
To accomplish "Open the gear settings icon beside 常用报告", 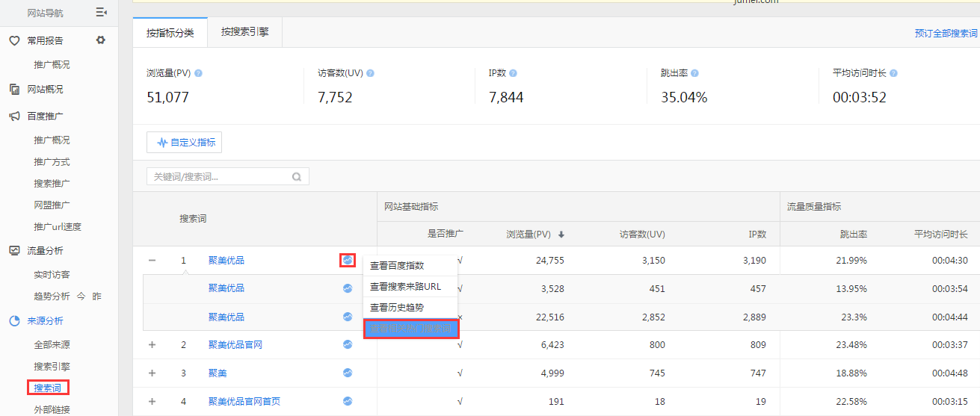I will 101,40.
